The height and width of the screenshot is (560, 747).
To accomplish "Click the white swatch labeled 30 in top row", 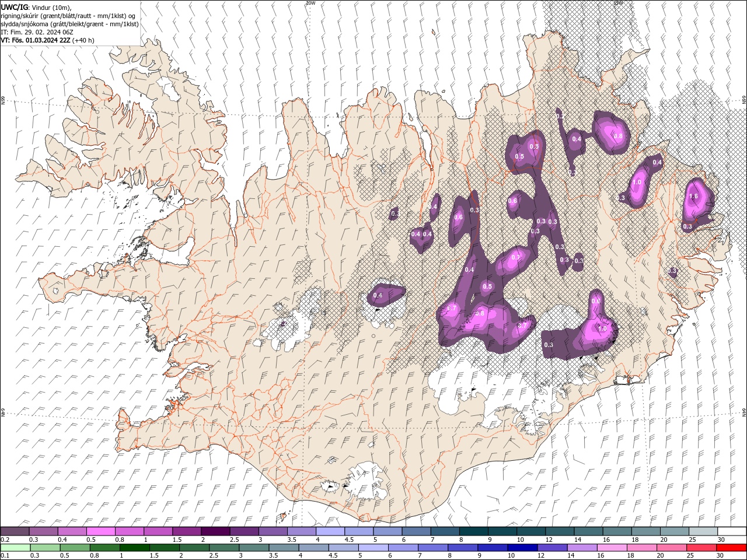I will coord(732,531).
